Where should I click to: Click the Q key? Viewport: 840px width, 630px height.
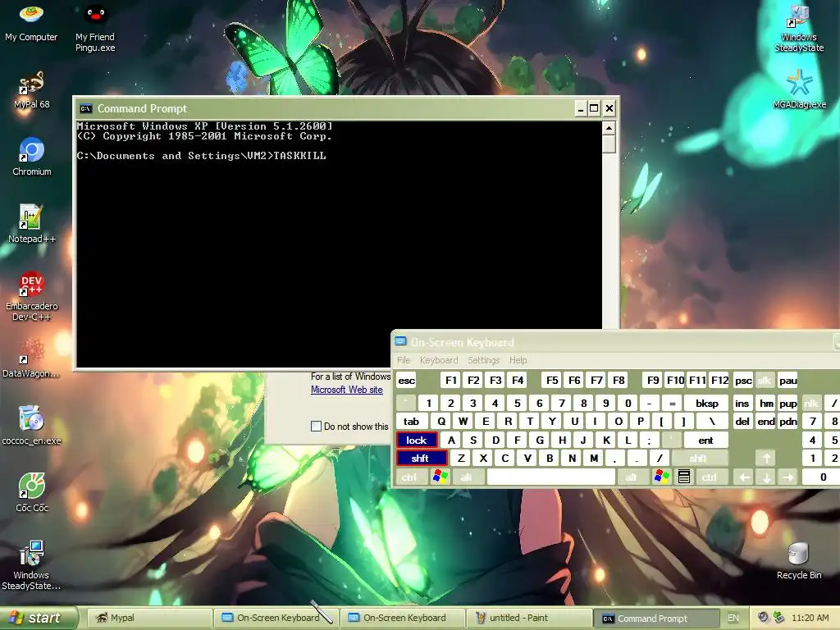[441, 421]
